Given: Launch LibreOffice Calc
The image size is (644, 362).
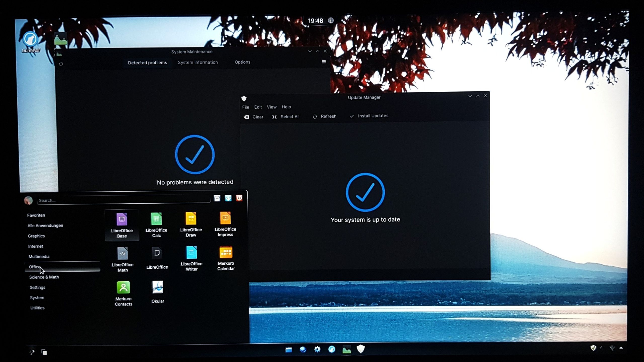Looking at the screenshot, I should (x=156, y=225).
